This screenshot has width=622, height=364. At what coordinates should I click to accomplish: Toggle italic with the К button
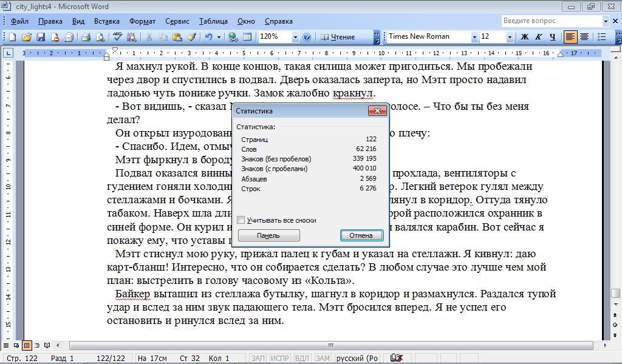(x=539, y=37)
